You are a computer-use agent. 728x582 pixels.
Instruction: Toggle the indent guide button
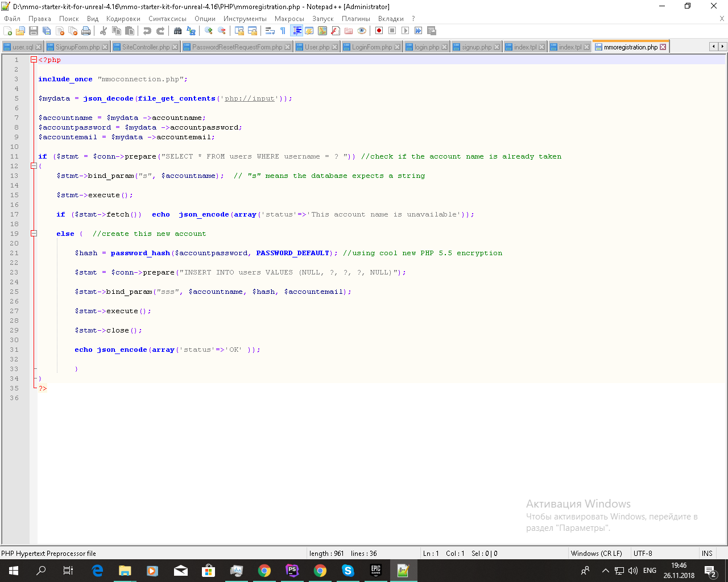(x=296, y=31)
